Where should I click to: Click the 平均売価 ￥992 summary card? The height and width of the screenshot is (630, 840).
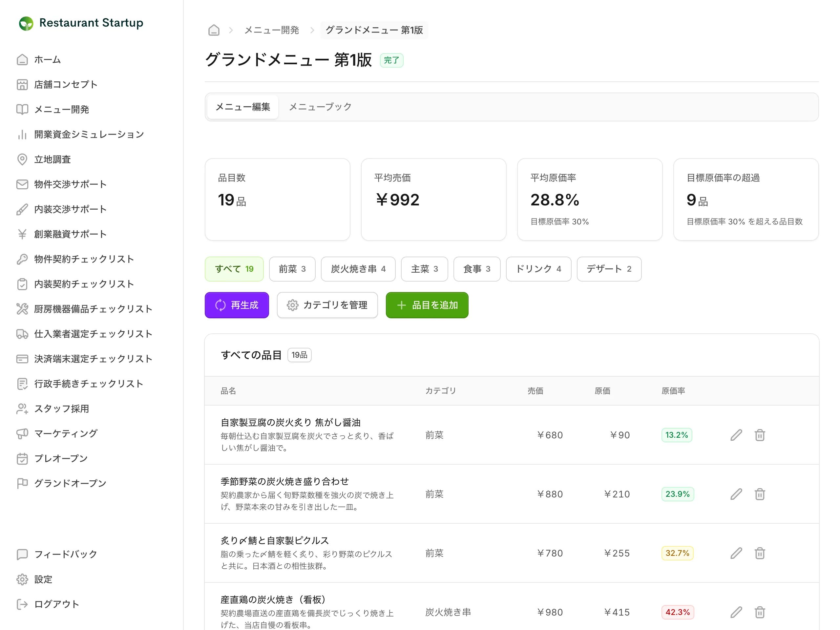coord(433,199)
